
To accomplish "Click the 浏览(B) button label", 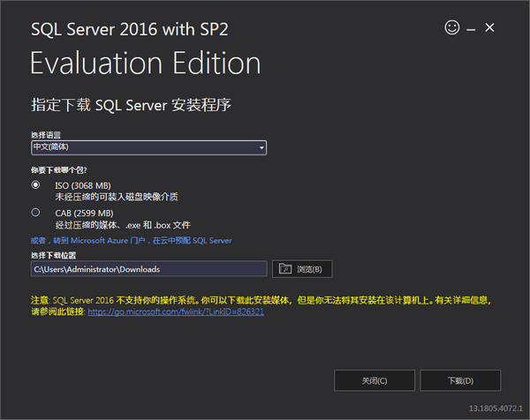I will tap(309, 269).
